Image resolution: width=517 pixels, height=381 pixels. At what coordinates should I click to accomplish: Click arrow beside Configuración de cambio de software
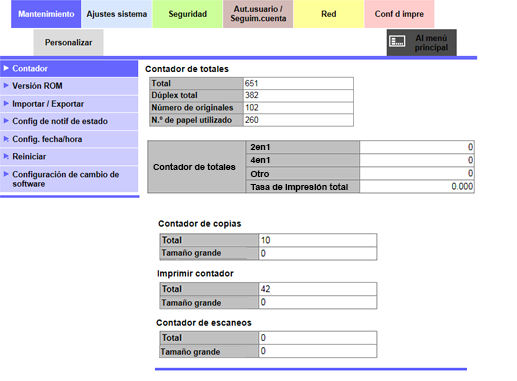point(6,174)
